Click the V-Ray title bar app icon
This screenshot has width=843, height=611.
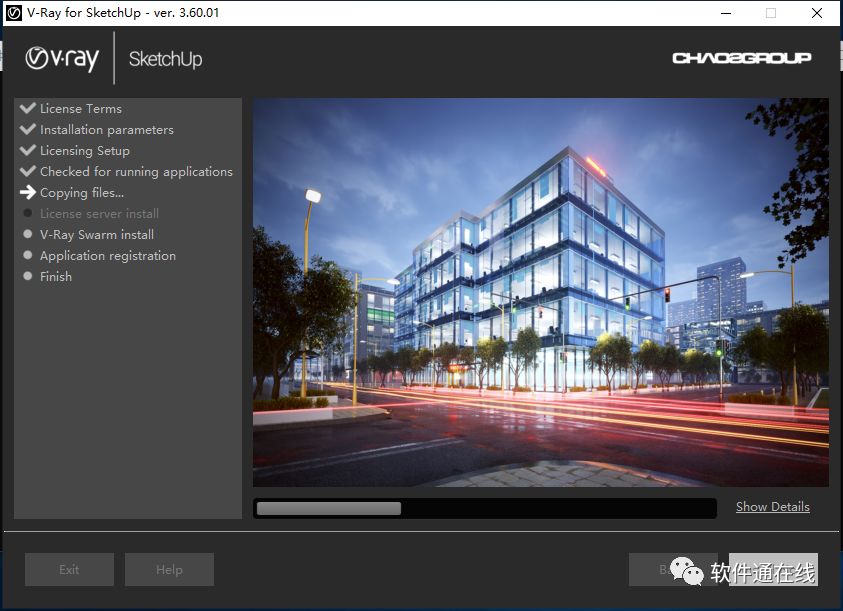(x=13, y=13)
